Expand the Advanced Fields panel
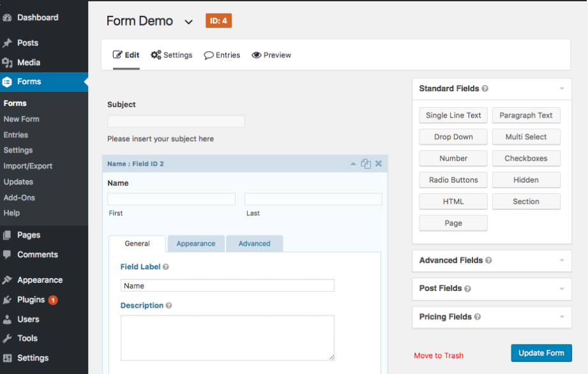The height and width of the screenshot is (374, 588). [562, 260]
